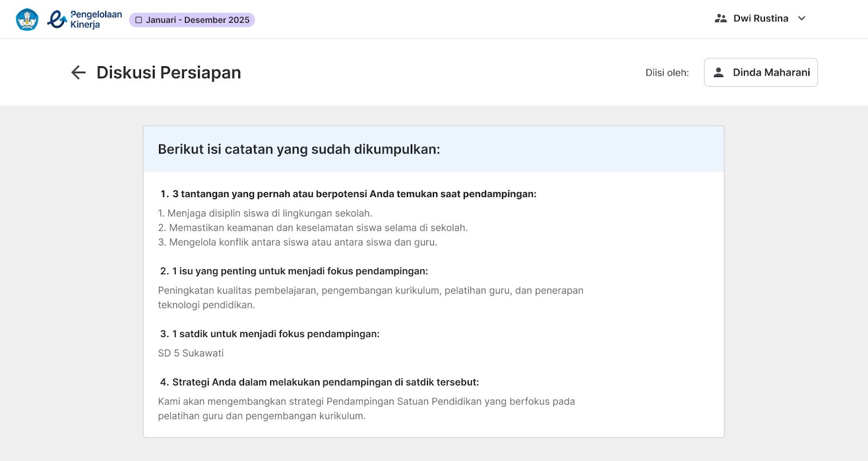This screenshot has height=461, width=868.
Task: Expand the Dwi Rustina account chevron
Action: tap(801, 18)
